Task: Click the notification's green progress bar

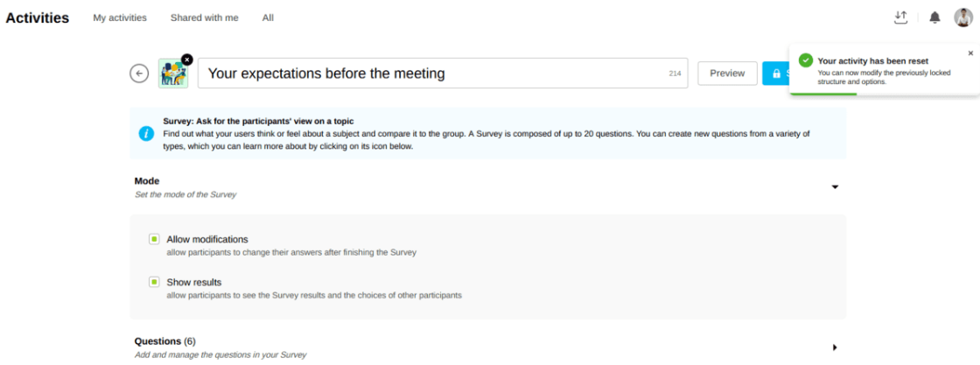Action: click(x=823, y=94)
